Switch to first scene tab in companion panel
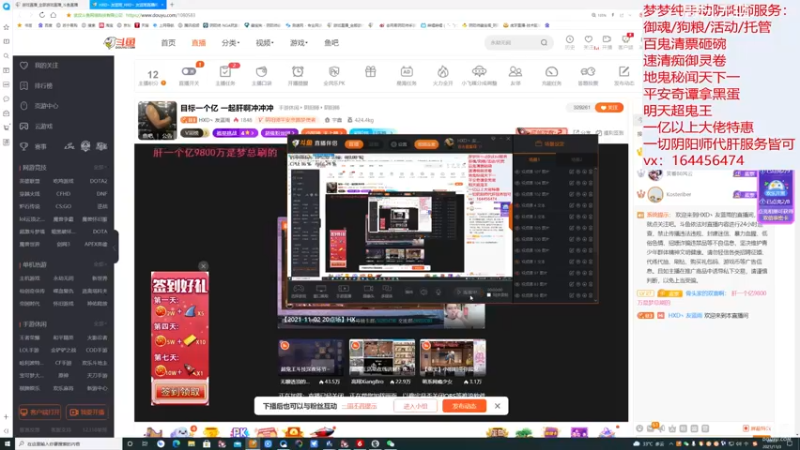This screenshot has height=450, width=800. (534, 160)
